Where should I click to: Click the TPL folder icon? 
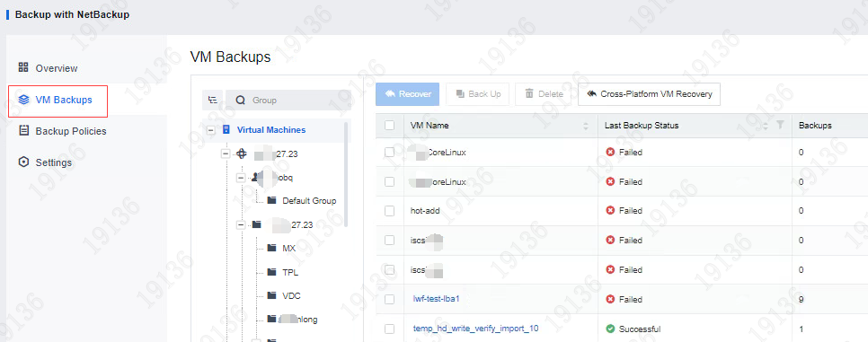(x=271, y=272)
